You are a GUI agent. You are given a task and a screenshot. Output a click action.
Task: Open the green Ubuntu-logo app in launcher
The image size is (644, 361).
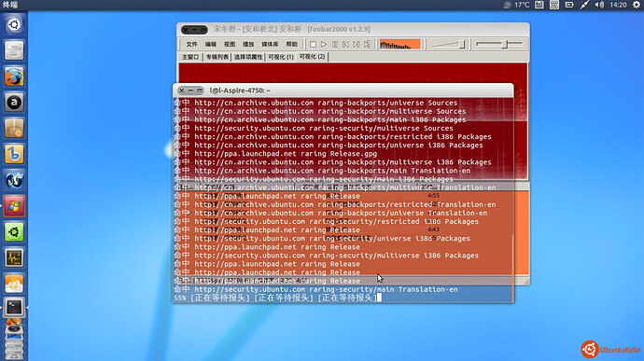pyautogui.click(x=14, y=231)
